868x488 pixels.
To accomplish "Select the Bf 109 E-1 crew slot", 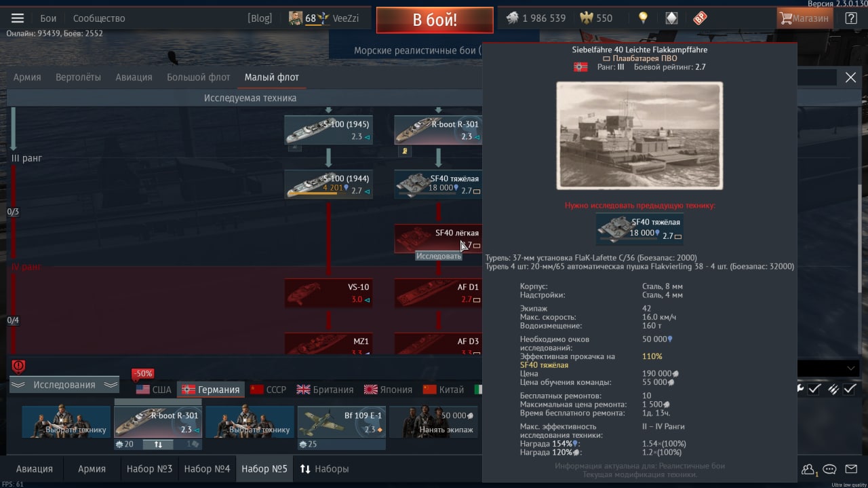I will click(x=342, y=421).
